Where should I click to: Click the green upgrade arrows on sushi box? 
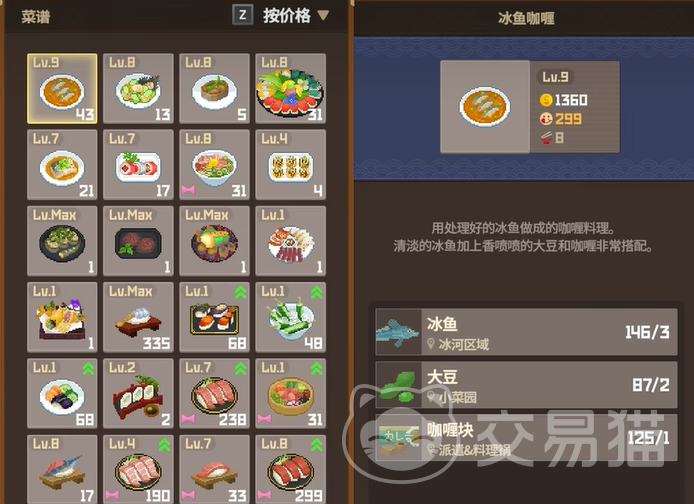pyautogui.click(x=240, y=292)
